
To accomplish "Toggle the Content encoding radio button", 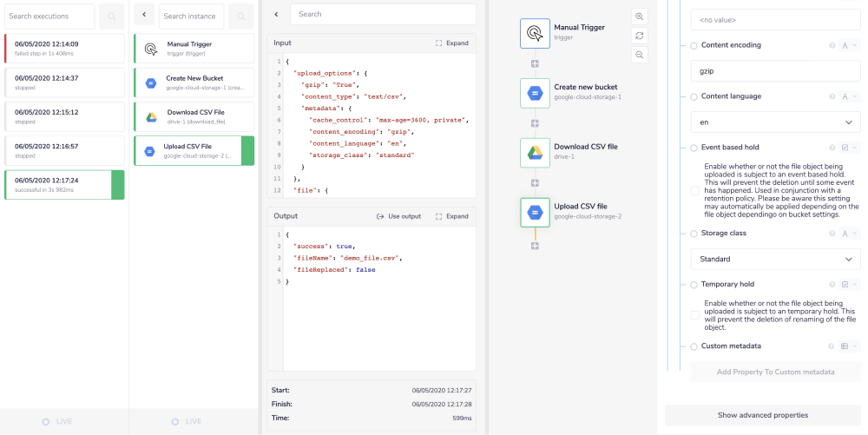I will (x=694, y=45).
